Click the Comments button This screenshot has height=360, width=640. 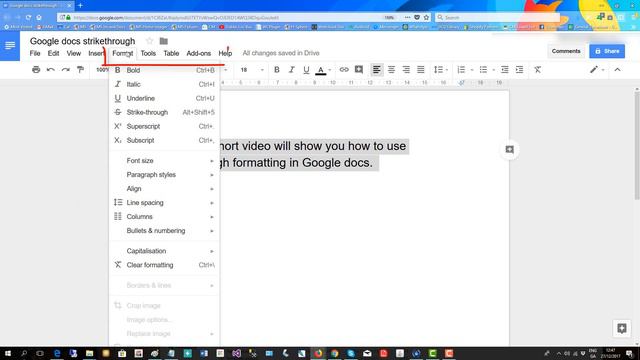(566, 51)
